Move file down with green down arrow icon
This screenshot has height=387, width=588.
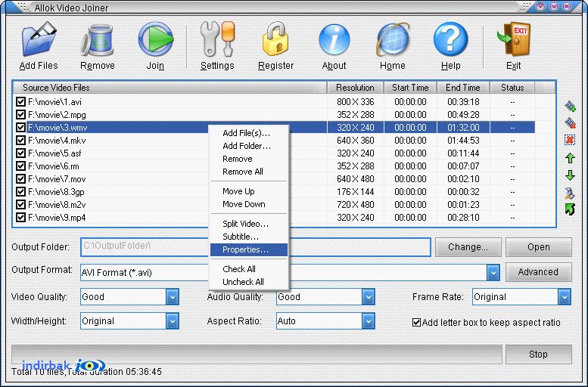[x=570, y=175]
